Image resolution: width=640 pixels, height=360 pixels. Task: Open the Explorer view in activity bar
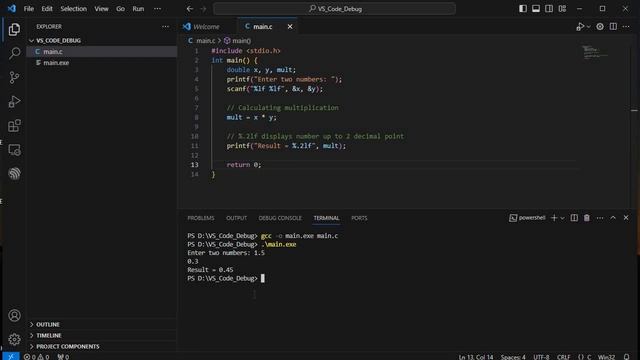pos(14,29)
